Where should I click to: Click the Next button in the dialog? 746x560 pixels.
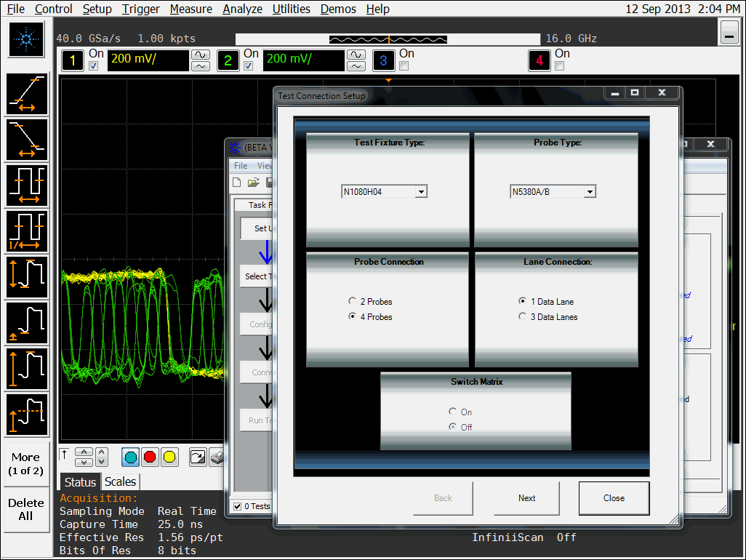click(x=526, y=498)
